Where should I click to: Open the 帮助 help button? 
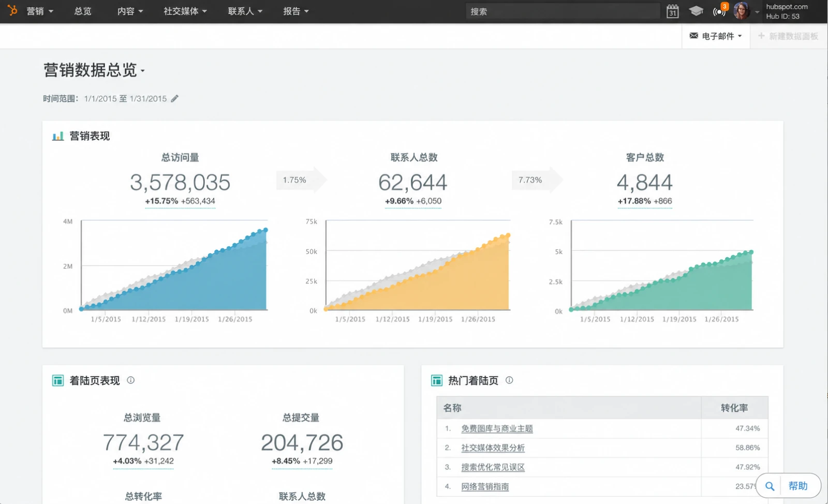789,486
